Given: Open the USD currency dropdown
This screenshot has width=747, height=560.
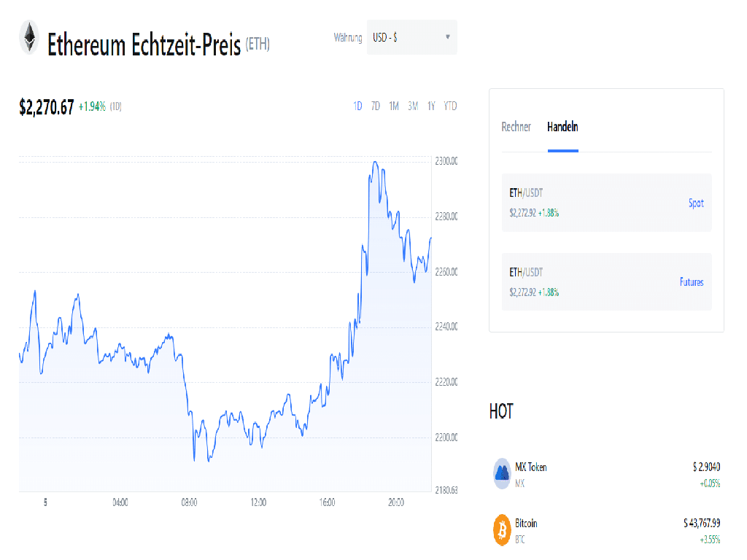Looking at the screenshot, I should click(x=411, y=37).
